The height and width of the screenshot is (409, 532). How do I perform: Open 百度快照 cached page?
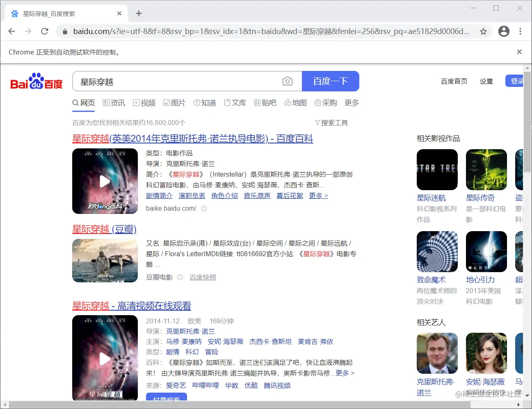[x=203, y=277]
